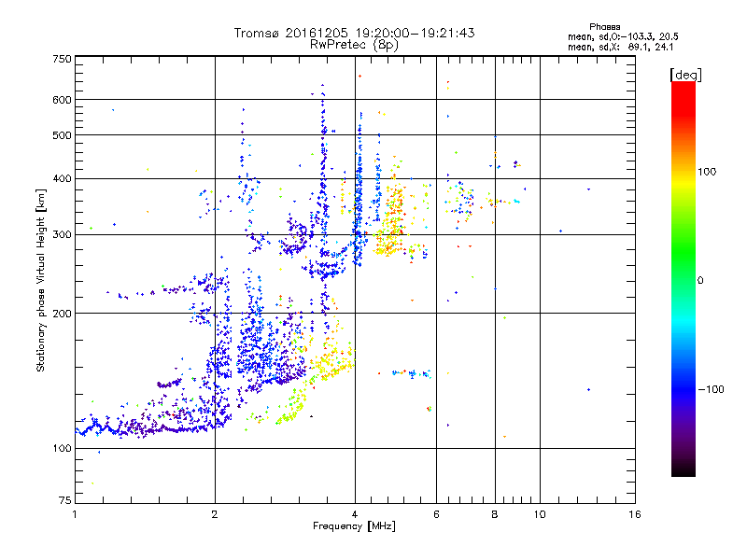This screenshot has height=560, width=747.
Task: Click the '16' frequency axis tick label
Action: click(635, 514)
